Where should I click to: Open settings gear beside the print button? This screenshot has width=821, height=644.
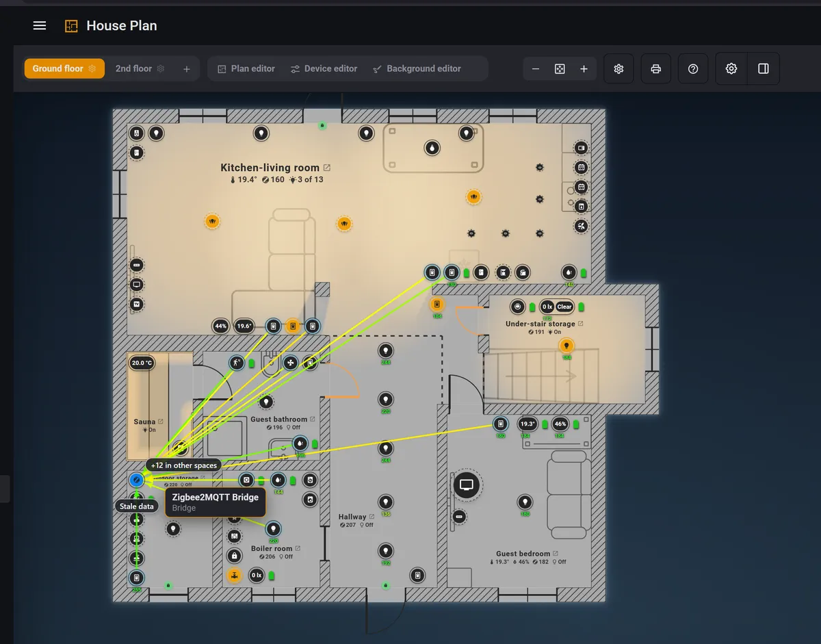(619, 69)
